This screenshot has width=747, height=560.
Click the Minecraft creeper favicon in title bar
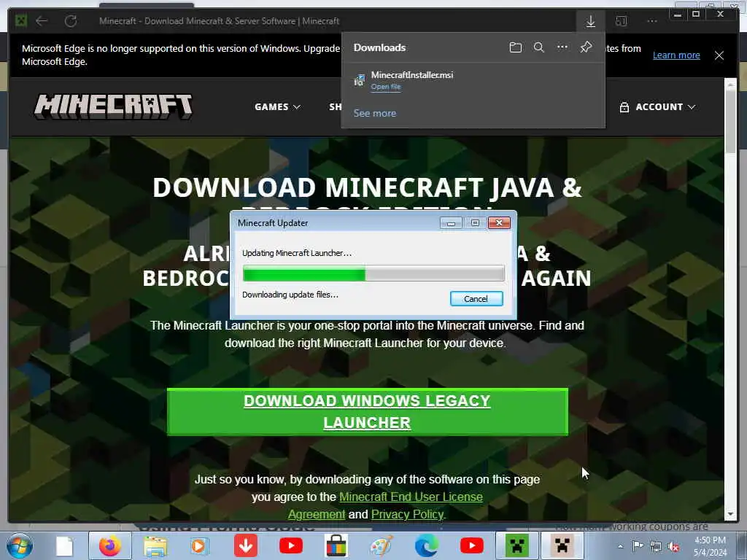21,20
